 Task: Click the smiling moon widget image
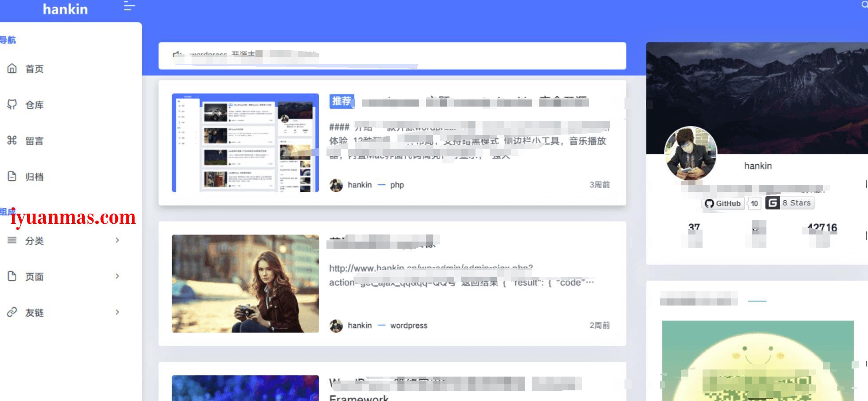coord(758,361)
